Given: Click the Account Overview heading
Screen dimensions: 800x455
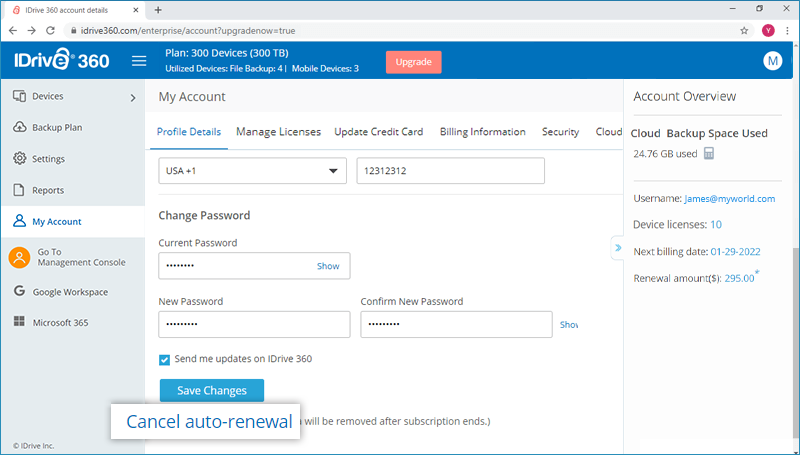Looking at the screenshot, I should [x=684, y=96].
